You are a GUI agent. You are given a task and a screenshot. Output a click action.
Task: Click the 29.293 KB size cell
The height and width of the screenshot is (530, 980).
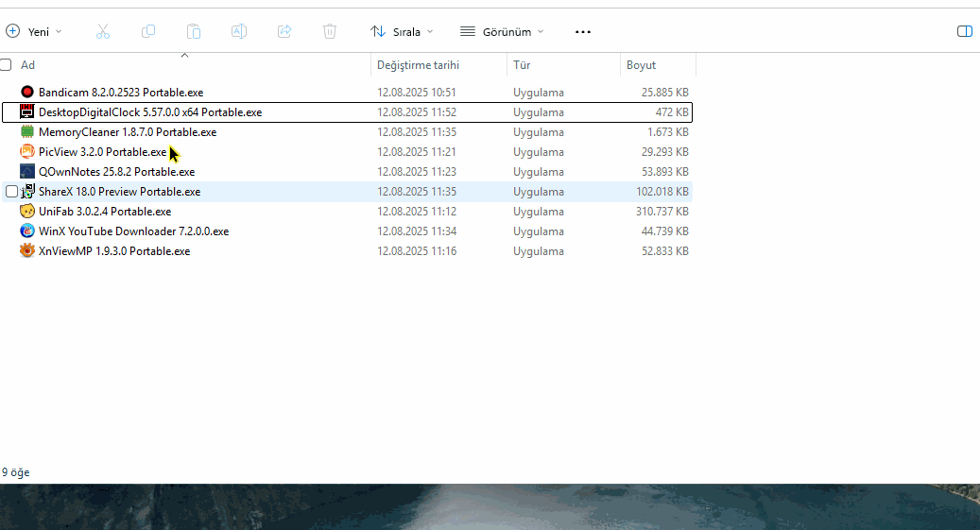point(665,152)
